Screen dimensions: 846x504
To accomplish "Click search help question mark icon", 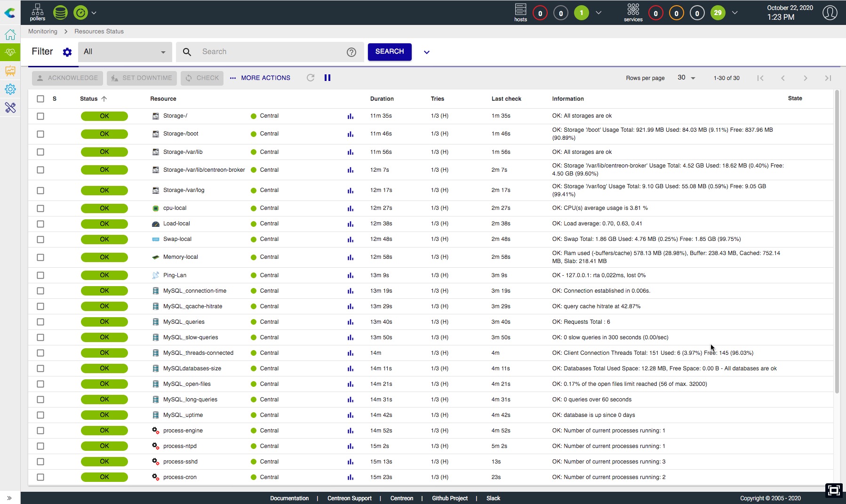I will click(351, 52).
